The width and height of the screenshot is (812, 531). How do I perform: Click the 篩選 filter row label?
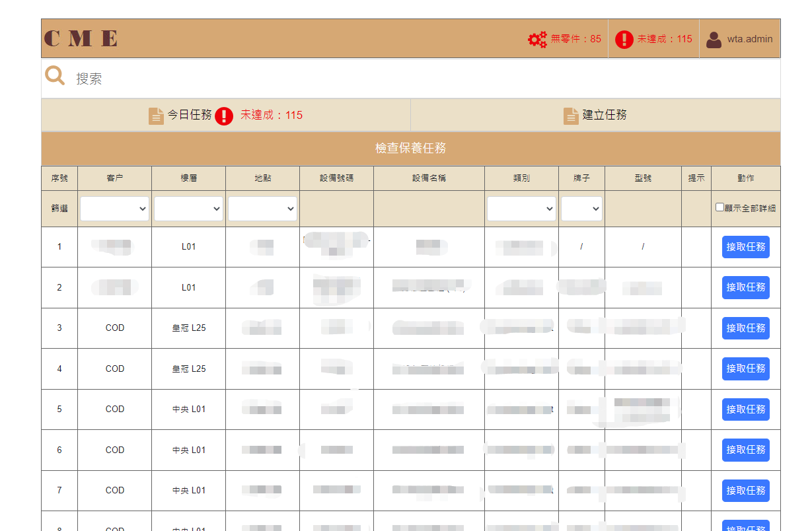tap(59, 208)
